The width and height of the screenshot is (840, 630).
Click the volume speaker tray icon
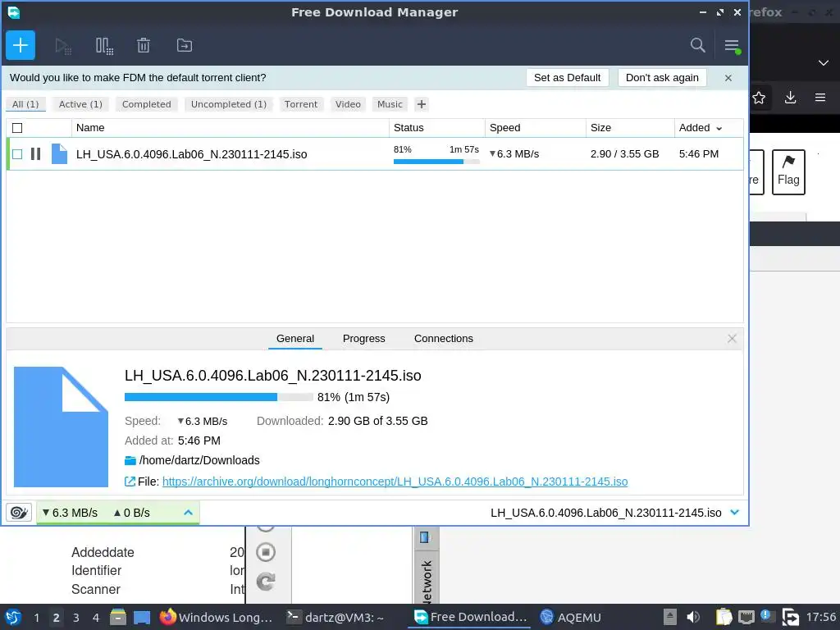[693, 617]
